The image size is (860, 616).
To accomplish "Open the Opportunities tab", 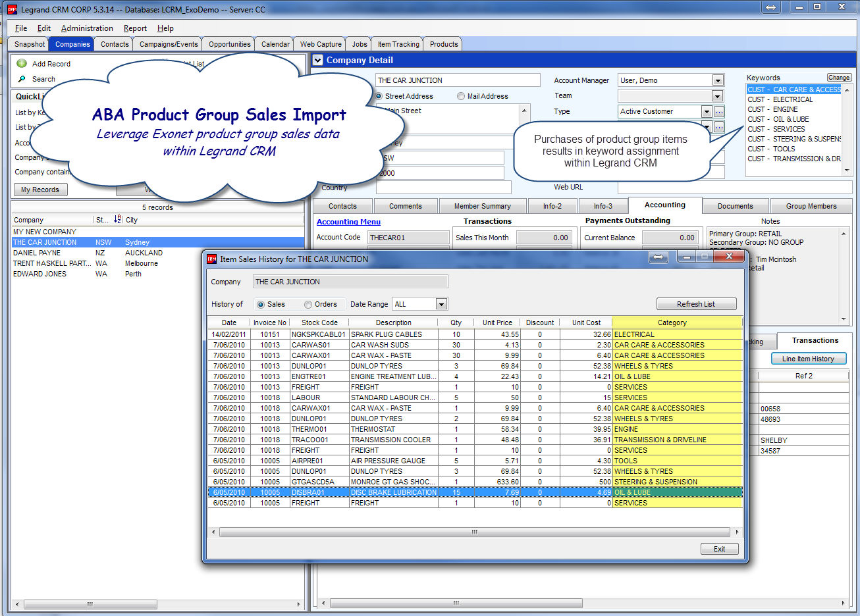I will [229, 44].
